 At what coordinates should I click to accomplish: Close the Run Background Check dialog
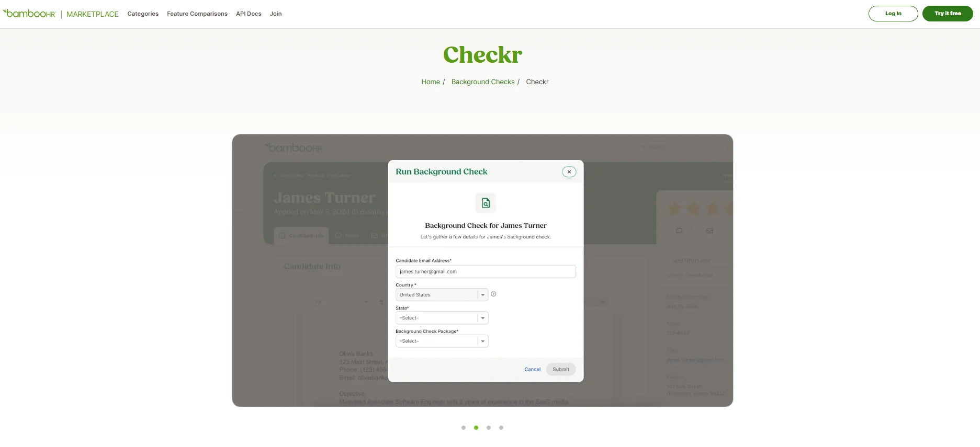[x=569, y=171]
